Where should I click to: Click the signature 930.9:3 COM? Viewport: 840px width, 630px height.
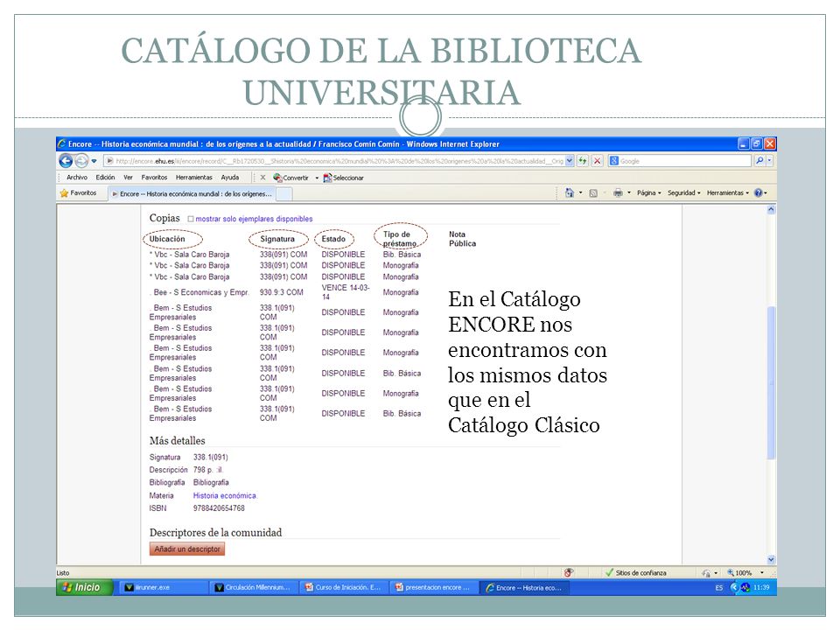[281, 292]
